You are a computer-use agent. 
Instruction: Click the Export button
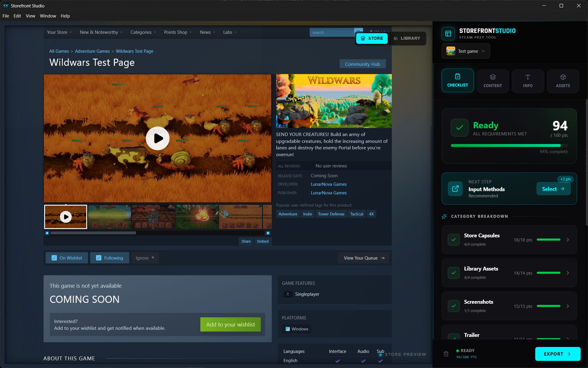[x=557, y=354]
